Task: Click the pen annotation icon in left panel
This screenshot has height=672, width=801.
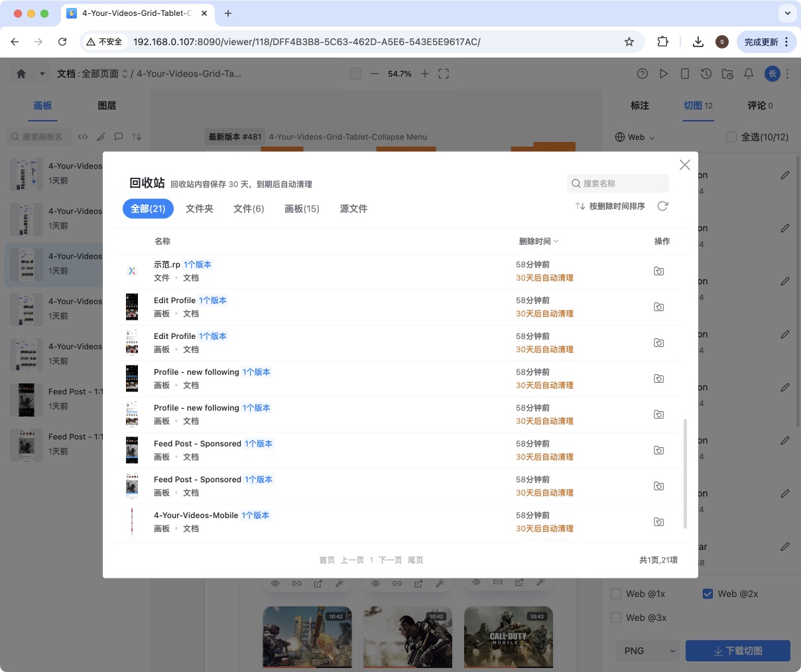Action: tap(101, 137)
